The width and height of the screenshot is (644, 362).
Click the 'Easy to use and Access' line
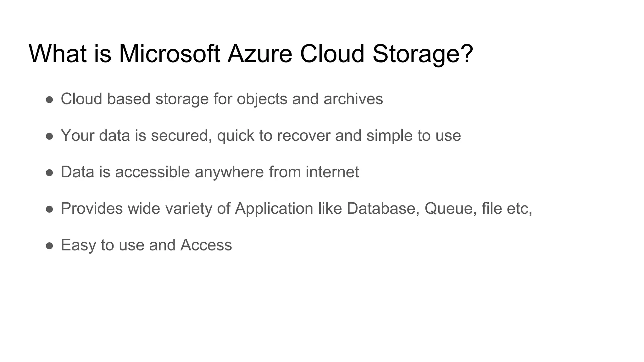pyautogui.click(x=146, y=245)
